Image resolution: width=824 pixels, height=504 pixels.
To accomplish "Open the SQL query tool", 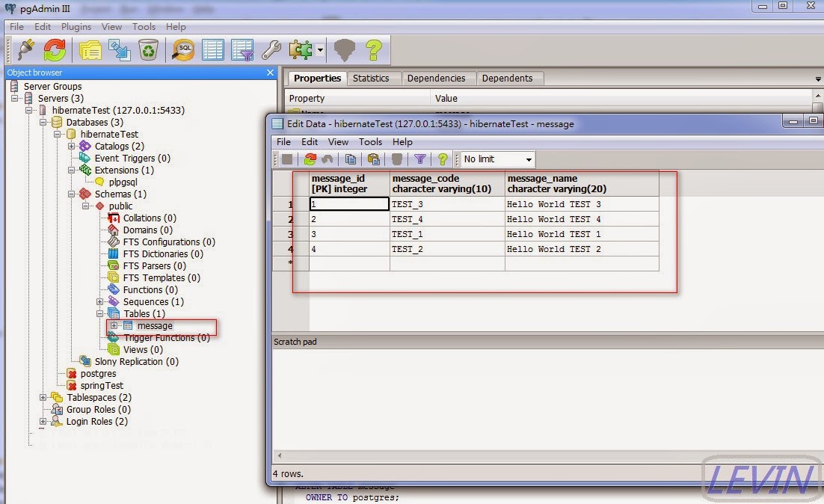I will [183, 50].
